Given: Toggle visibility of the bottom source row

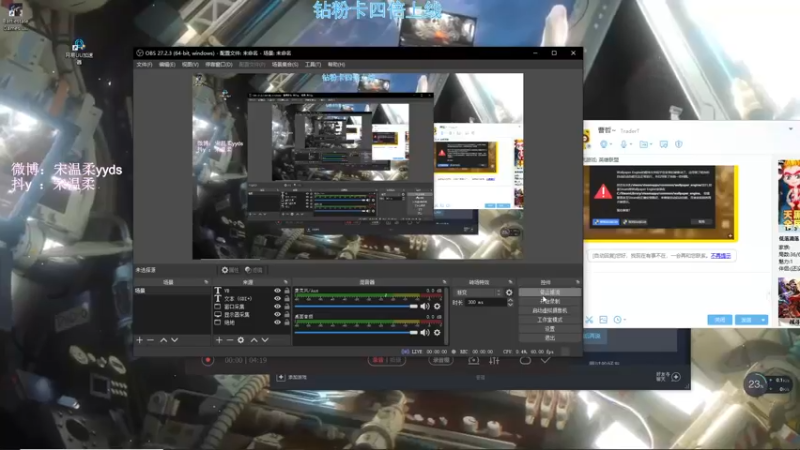Looking at the screenshot, I should (x=278, y=322).
